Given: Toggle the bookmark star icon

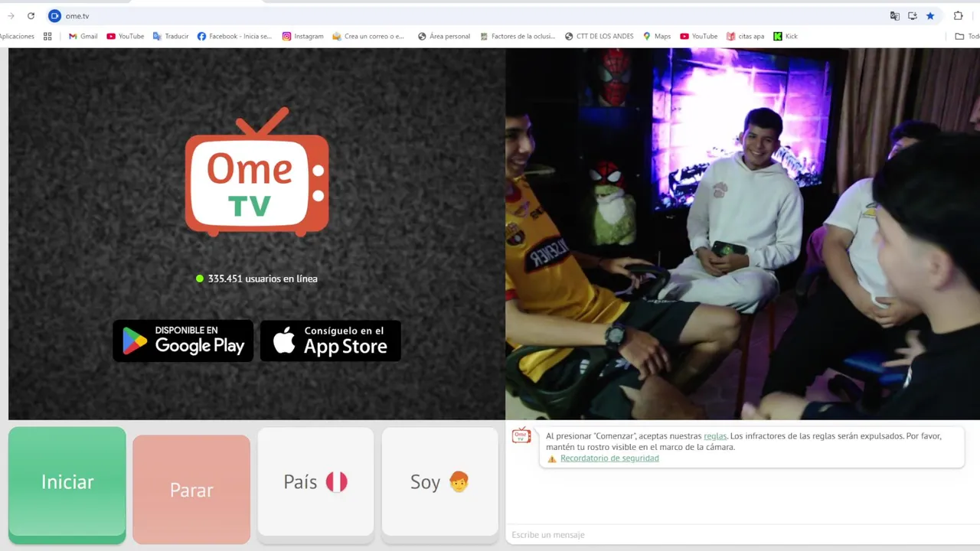Looking at the screenshot, I should (930, 16).
